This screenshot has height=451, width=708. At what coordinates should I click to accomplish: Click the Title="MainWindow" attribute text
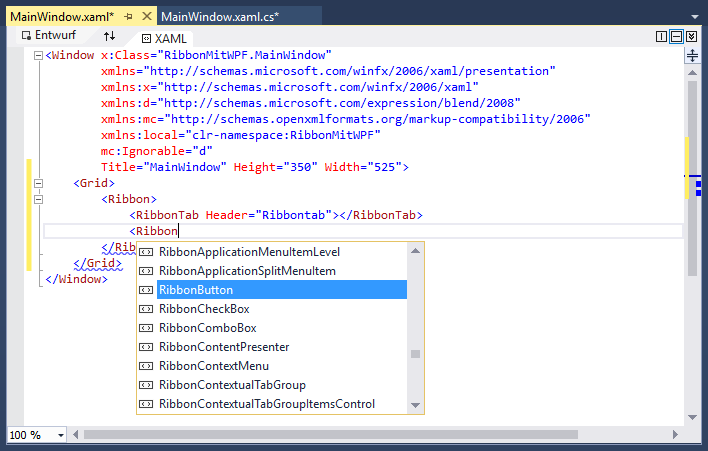pos(163,167)
